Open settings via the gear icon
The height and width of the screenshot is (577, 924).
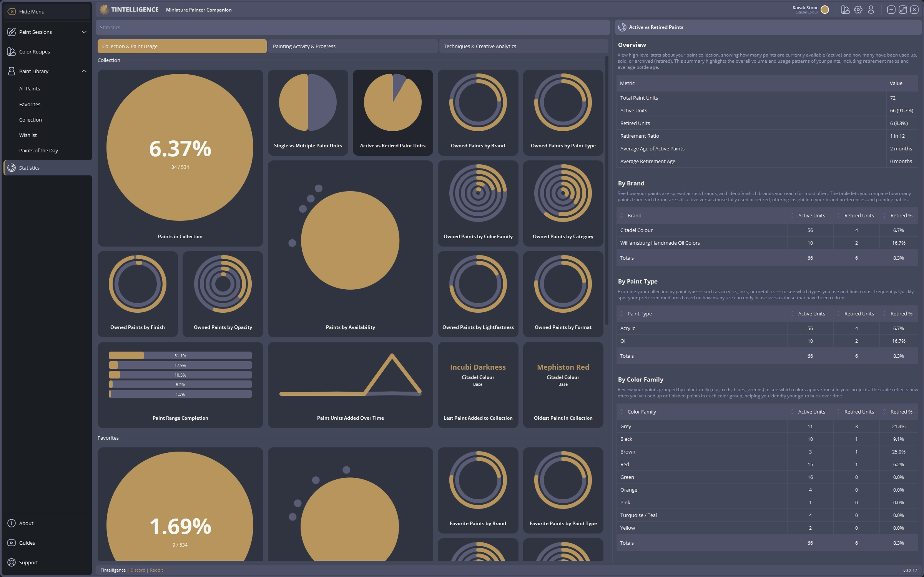pyautogui.click(x=858, y=10)
